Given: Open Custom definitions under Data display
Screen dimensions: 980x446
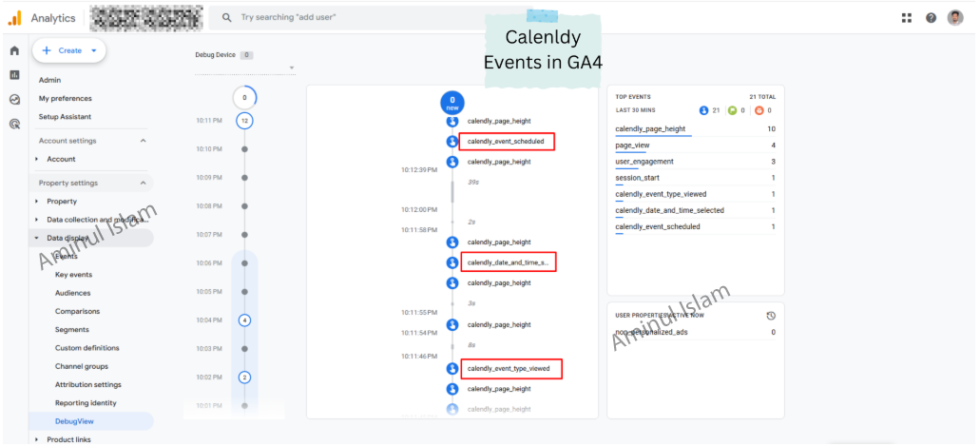Looking at the screenshot, I should pyautogui.click(x=86, y=348).
